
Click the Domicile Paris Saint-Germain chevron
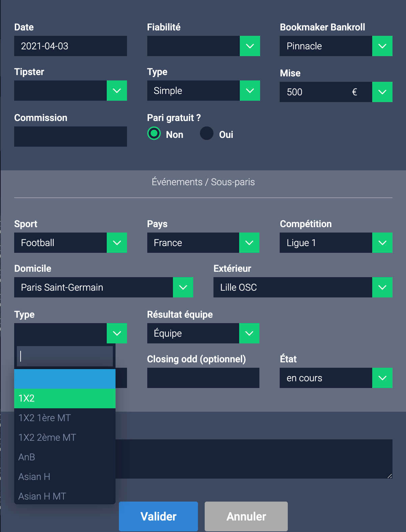click(x=183, y=287)
